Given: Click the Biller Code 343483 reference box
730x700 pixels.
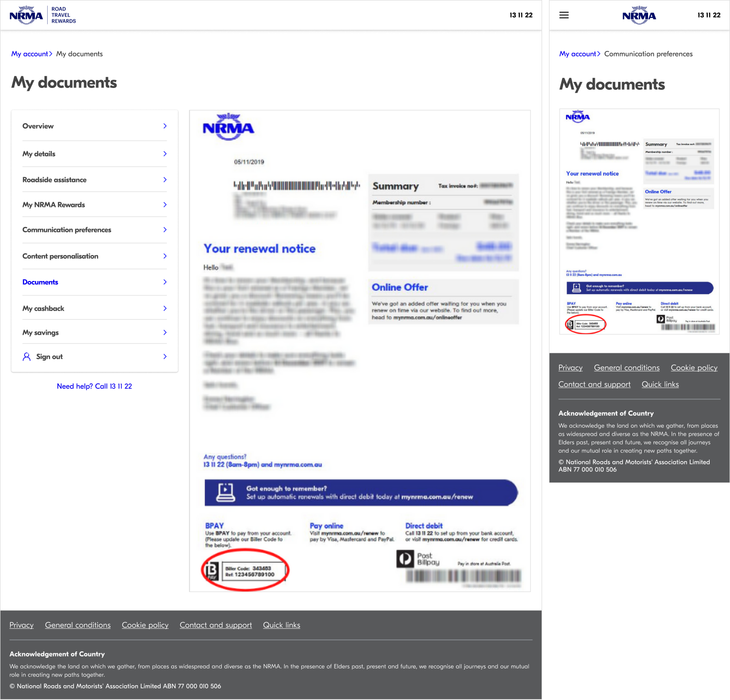Looking at the screenshot, I should 253,571.
